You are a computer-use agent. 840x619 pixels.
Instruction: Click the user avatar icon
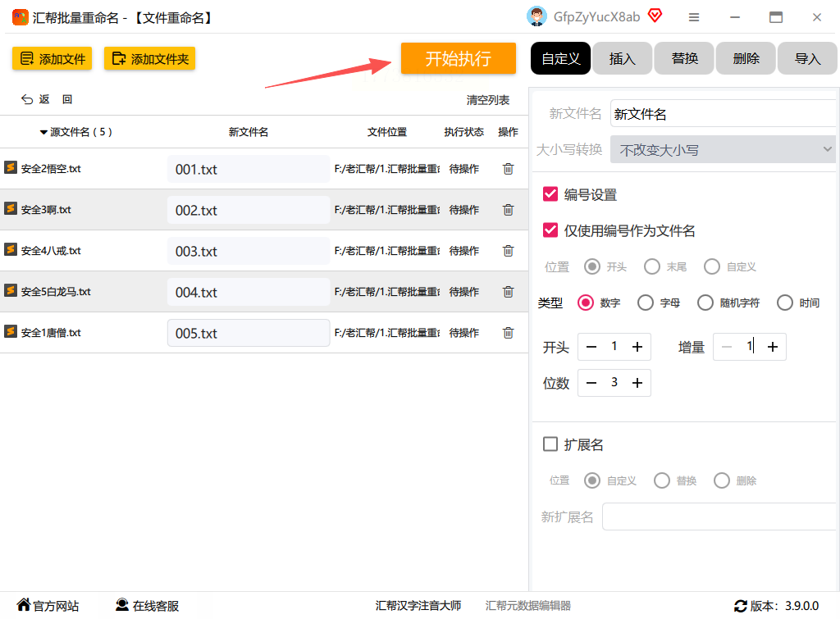pyautogui.click(x=536, y=16)
